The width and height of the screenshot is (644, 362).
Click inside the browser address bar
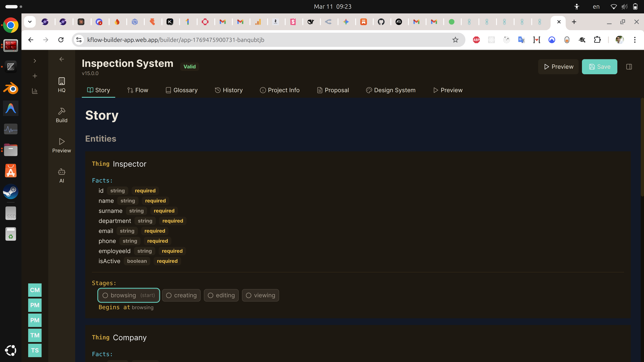tap(175, 40)
